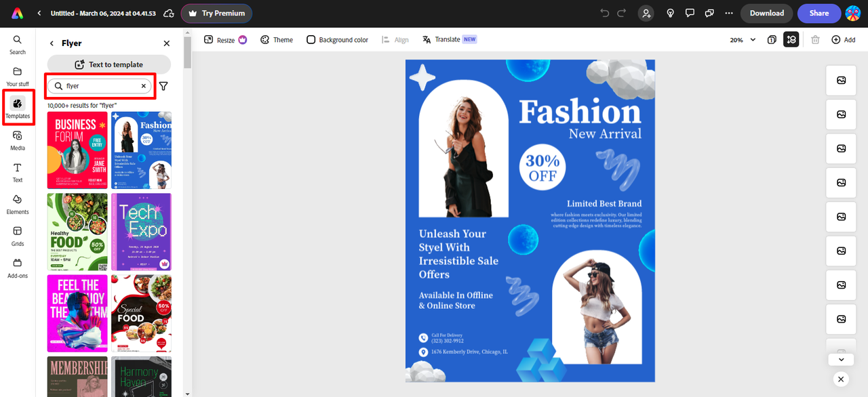Open the Elements panel

[18, 204]
